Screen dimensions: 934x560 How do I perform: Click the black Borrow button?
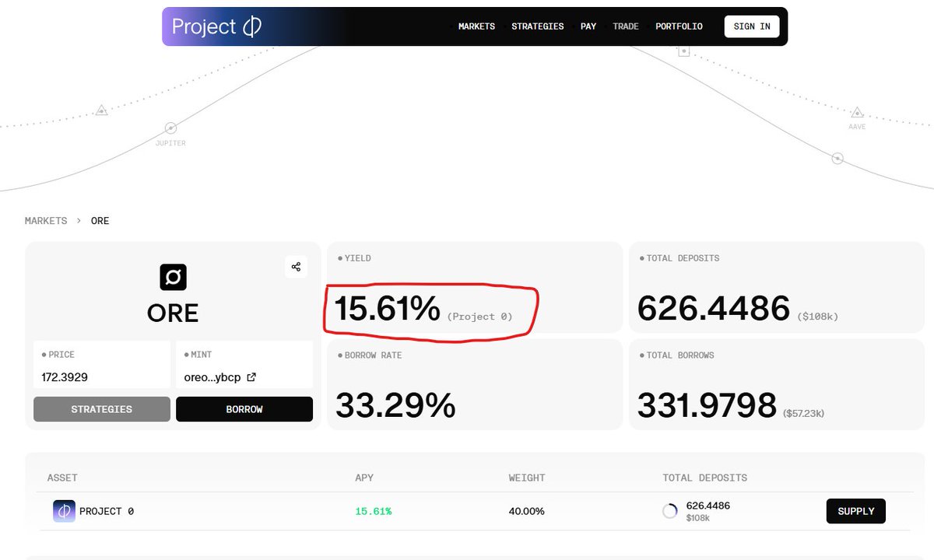pos(244,409)
